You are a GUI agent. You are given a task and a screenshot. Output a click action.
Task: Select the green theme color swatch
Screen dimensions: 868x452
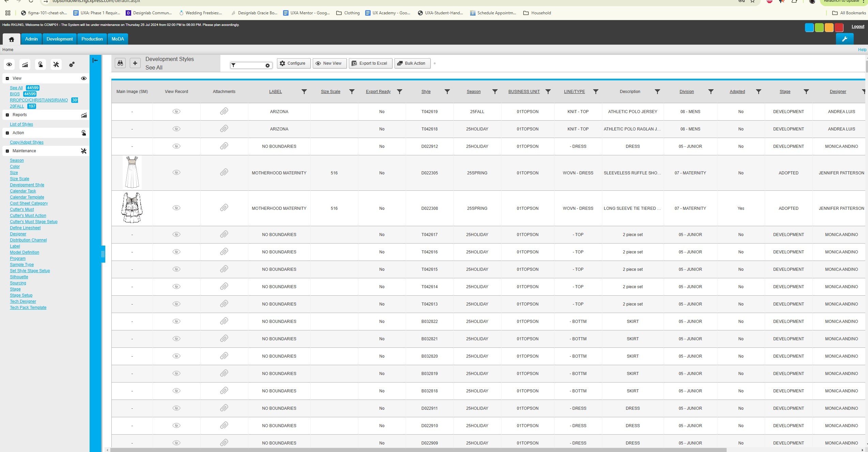point(819,28)
